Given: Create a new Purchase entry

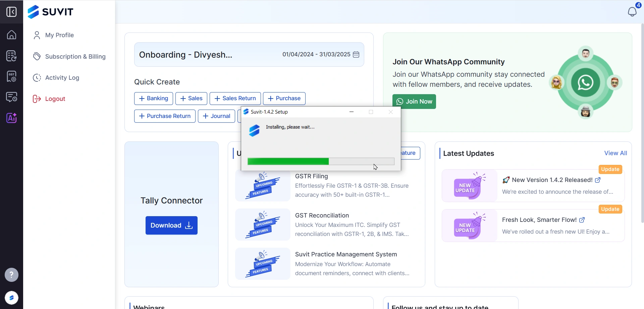Looking at the screenshot, I should 284,99.
